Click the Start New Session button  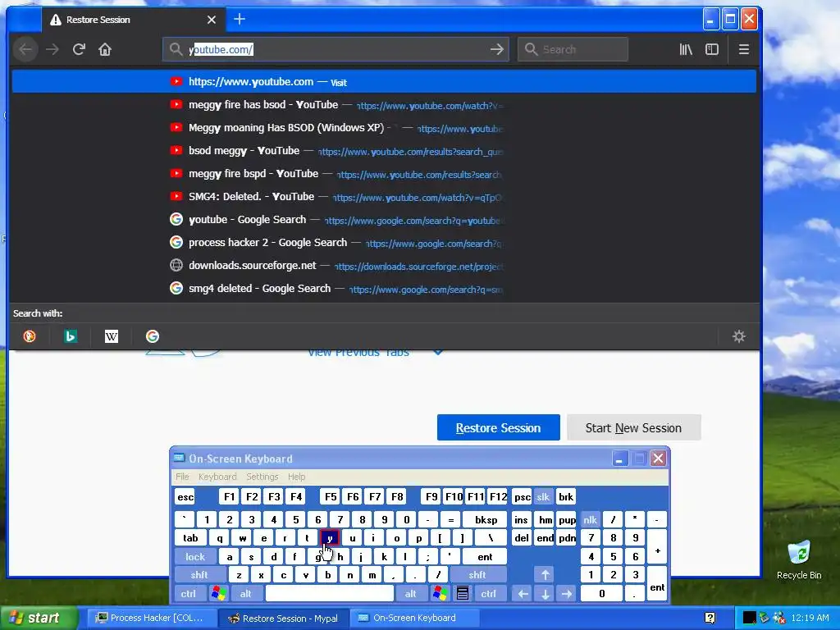tap(634, 427)
